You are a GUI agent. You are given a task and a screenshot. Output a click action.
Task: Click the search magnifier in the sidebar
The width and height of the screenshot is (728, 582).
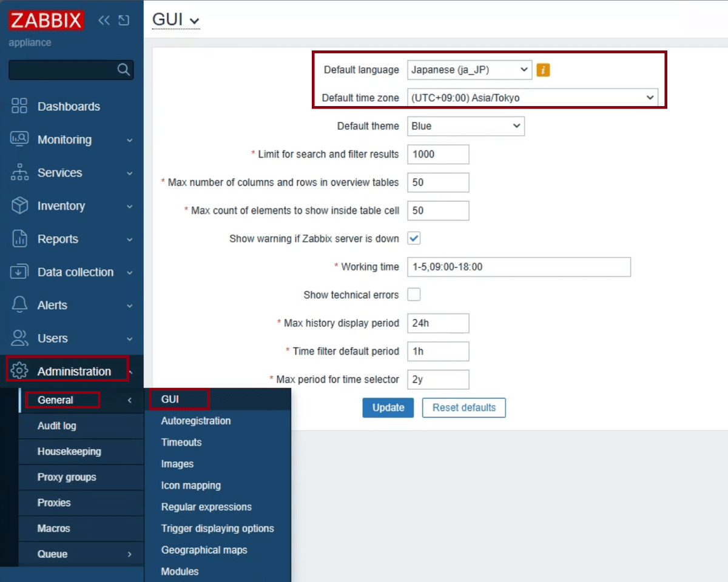pos(123,70)
